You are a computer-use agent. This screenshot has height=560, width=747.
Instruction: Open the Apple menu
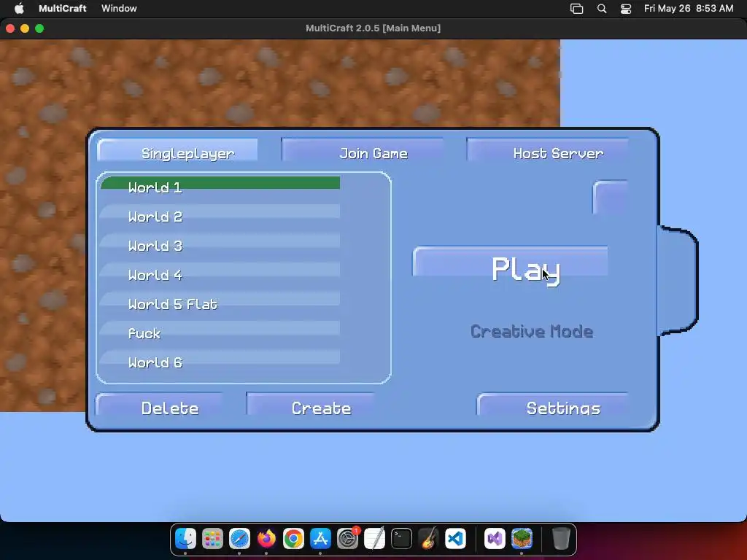click(x=19, y=8)
